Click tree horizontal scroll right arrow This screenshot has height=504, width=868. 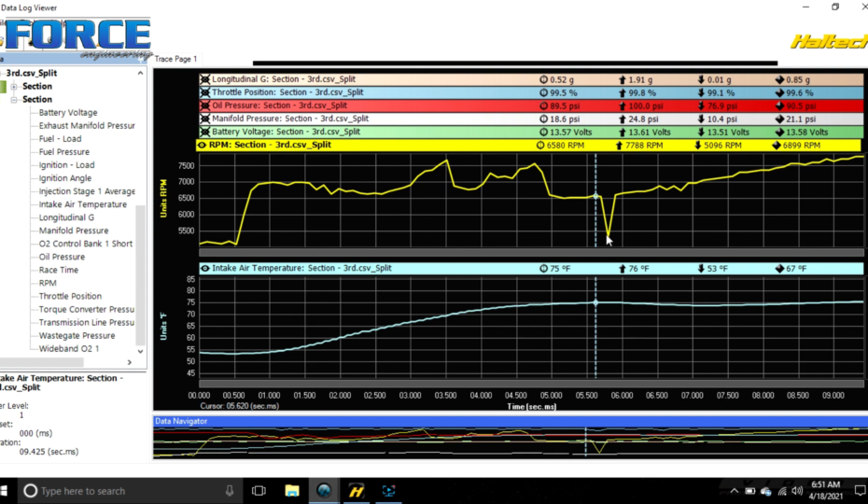(x=130, y=362)
